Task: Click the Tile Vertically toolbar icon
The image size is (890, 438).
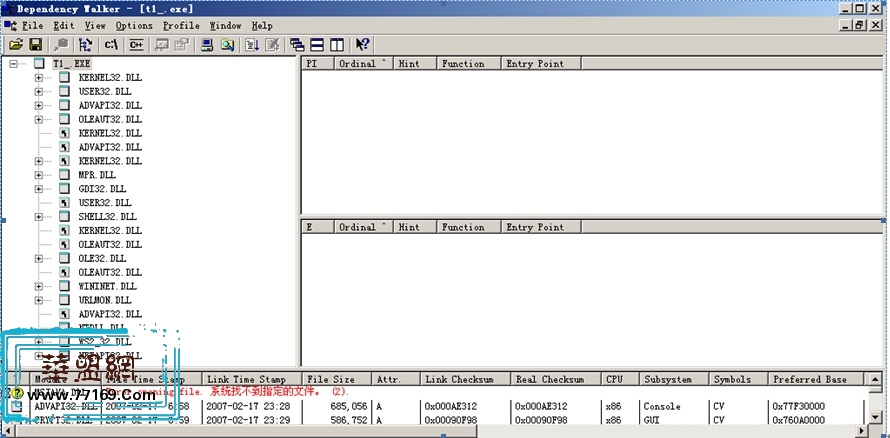Action: [337, 44]
